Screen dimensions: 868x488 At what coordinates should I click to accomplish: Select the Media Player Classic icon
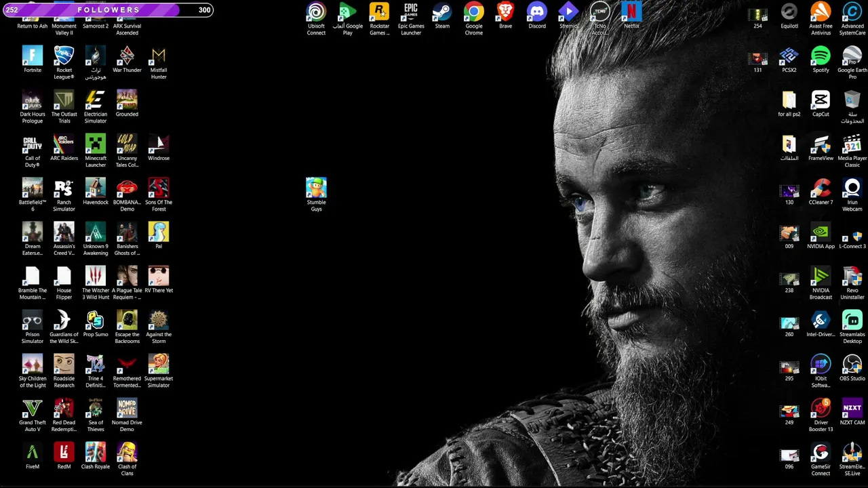pyautogui.click(x=852, y=144)
